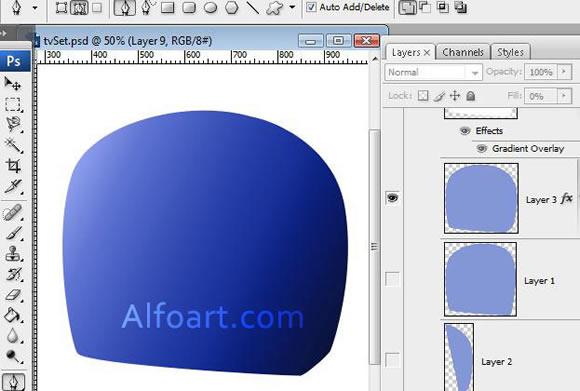
Task: Close the Layers tab
Action: 427,53
